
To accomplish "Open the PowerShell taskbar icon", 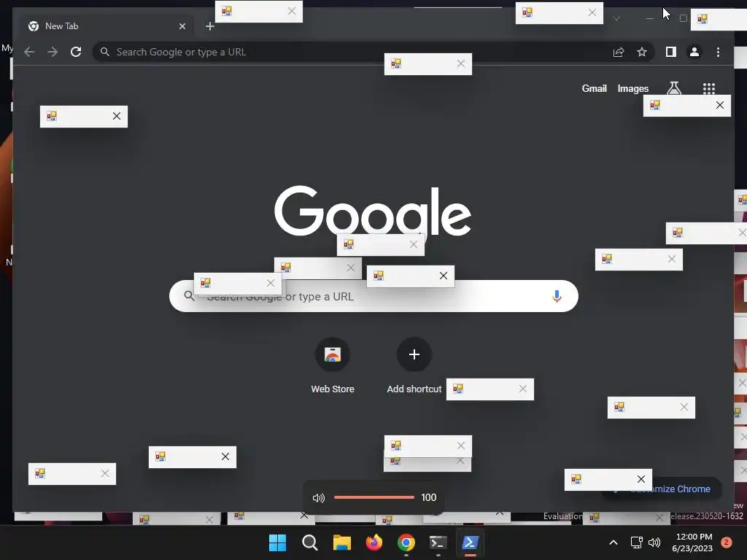I will click(471, 542).
